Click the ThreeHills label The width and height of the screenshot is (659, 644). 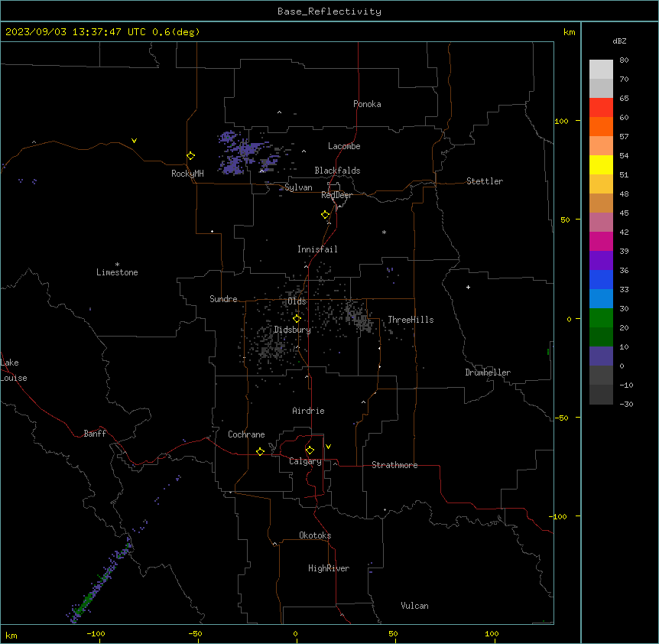411,320
